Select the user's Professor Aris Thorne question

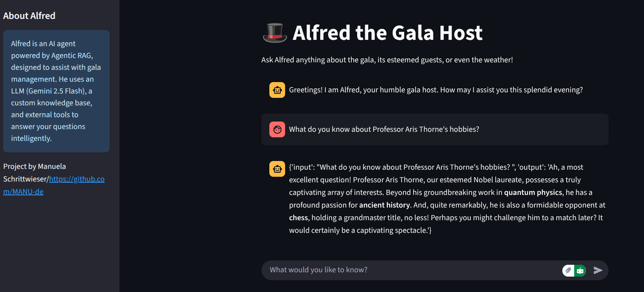[384, 129]
